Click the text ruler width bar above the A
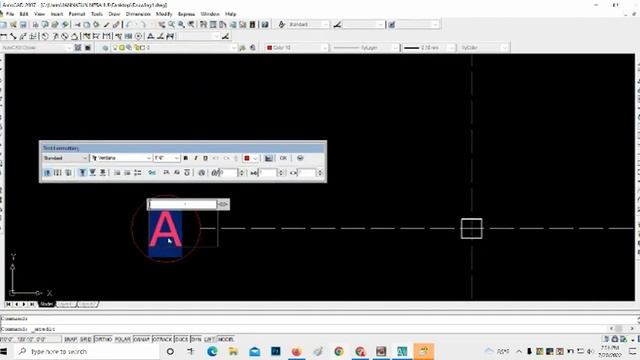Viewport: 640px width, 360px height. pos(183,204)
